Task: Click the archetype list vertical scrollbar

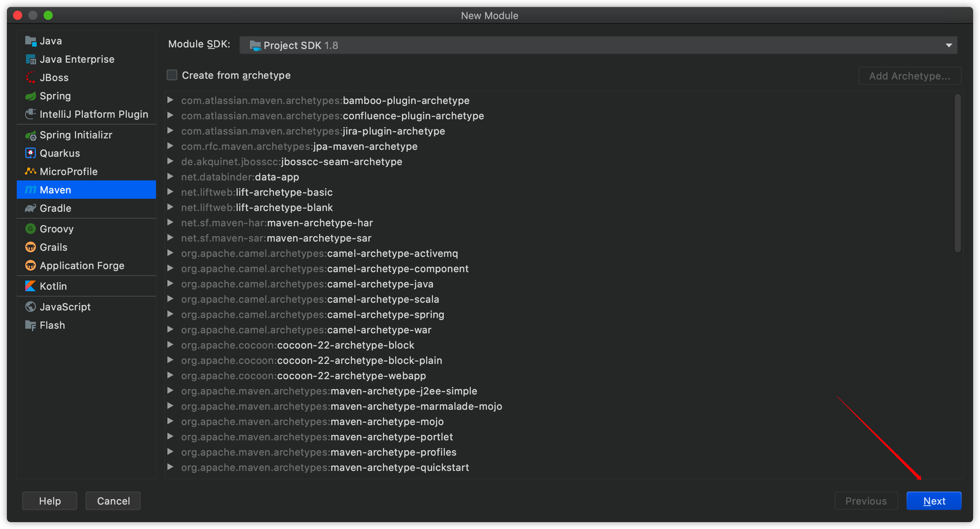Action: (957, 174)
